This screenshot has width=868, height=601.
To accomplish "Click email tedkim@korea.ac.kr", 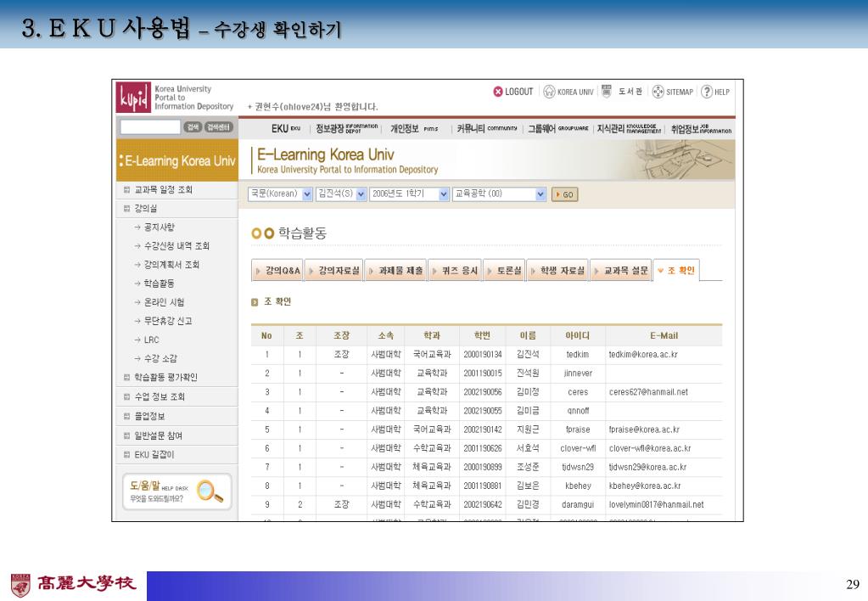I will pyautogui.click(x=642, y=355).
